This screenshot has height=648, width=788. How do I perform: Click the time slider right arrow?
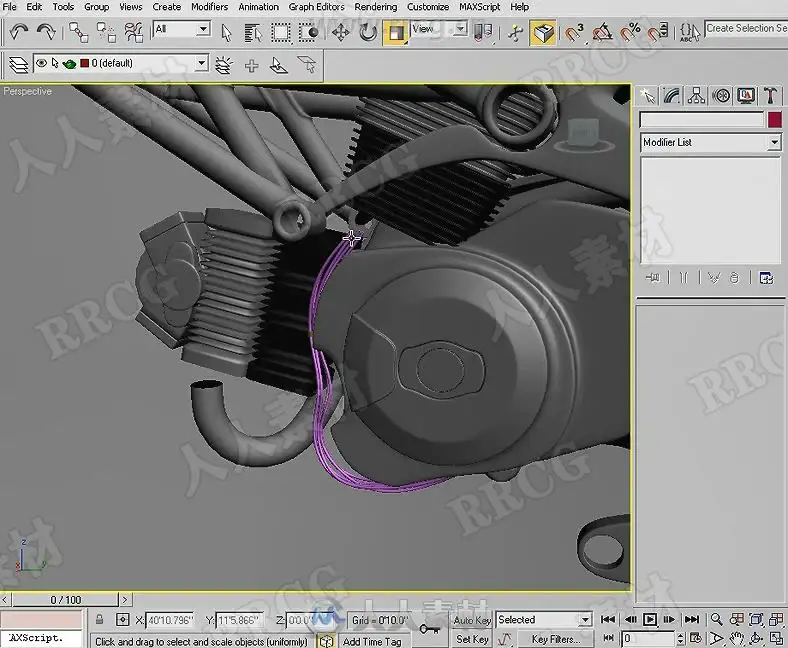tap(125, 600)
